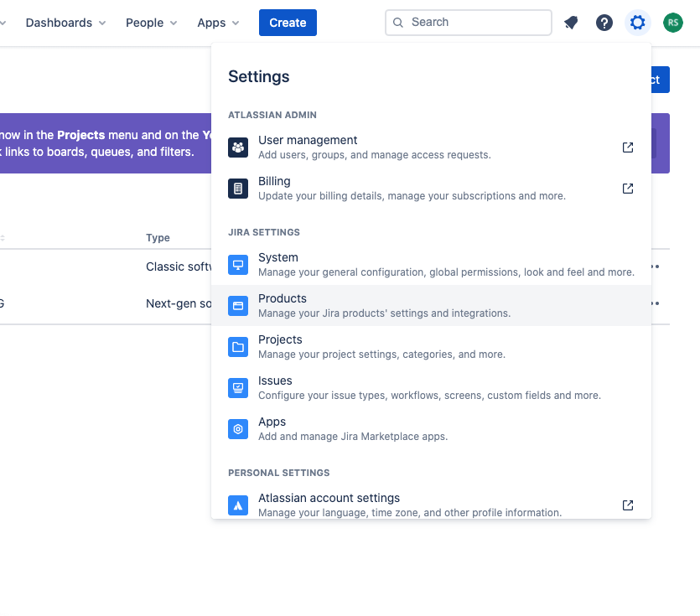Click the partly hidden blue project button
This screenshot has height=616, width=700.
tap(661, 80)
